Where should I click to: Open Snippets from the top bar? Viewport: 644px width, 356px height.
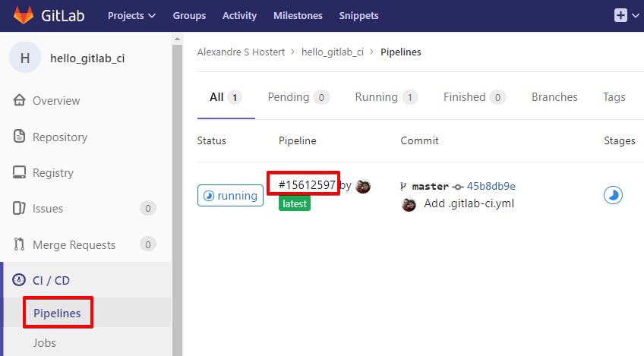(358, 15)
